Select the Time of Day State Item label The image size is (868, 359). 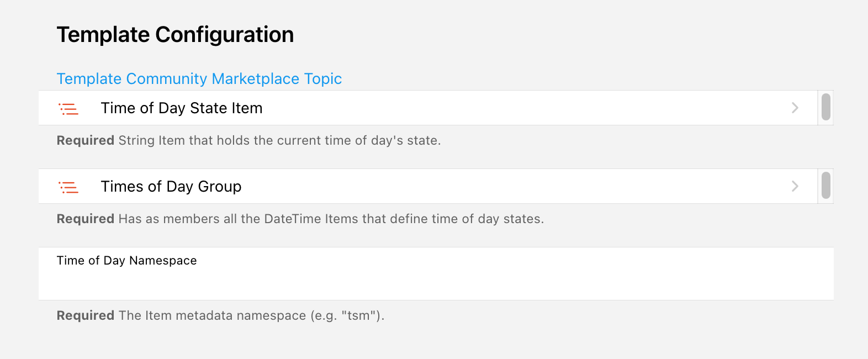pyautogui.click(x=181, y=108)
